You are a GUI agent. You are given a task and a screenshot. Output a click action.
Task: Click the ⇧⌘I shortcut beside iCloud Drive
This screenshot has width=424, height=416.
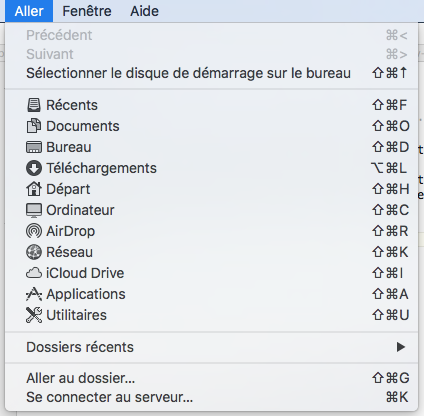click(388, 273)
